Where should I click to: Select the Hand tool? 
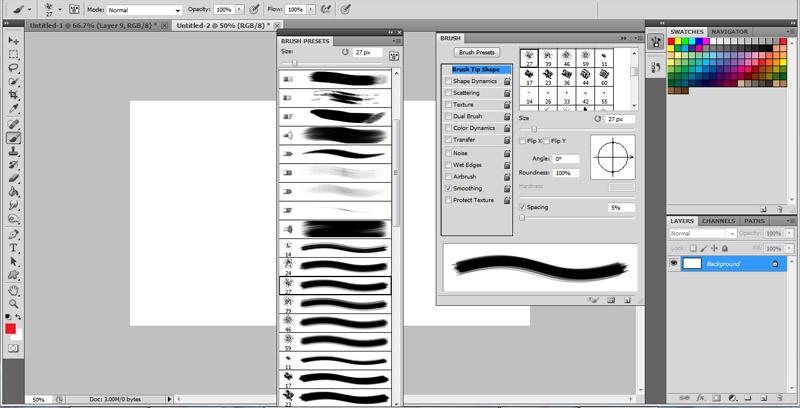pos(14,291)
